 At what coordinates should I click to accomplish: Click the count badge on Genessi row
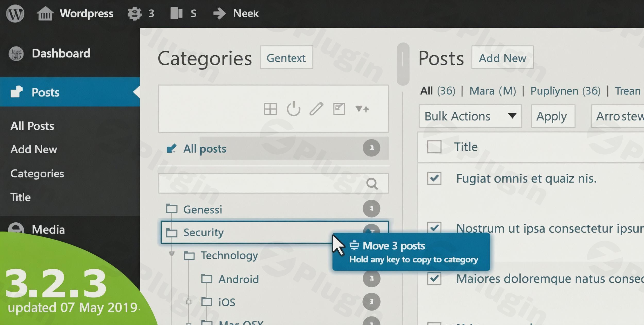(371, 208)
